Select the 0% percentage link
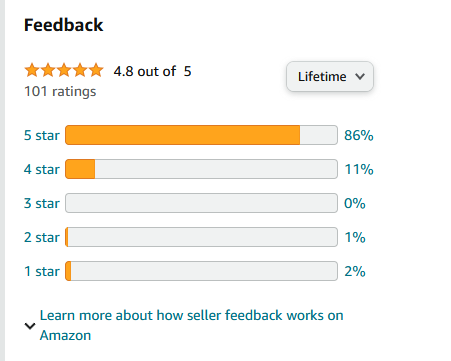The width and height of the screenshot is (451, 361). pyautogui.click(x=355, y=203)
